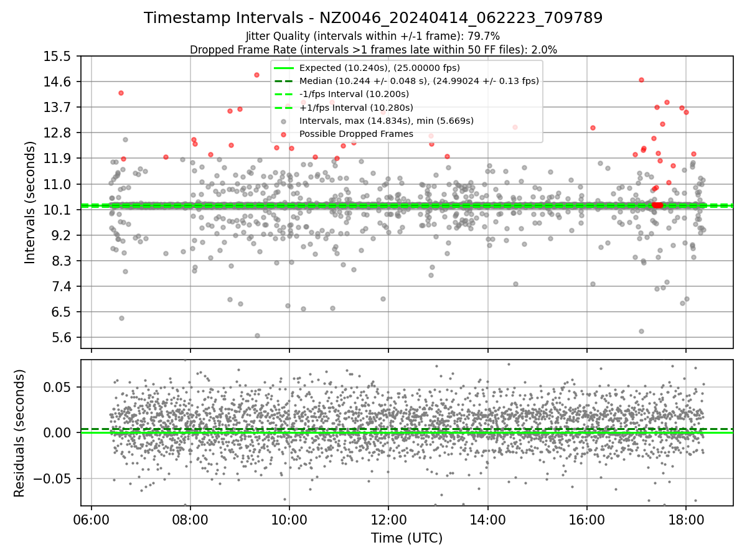
Task: Click the 0.00 residuals tick label
Action: (59, 432)
